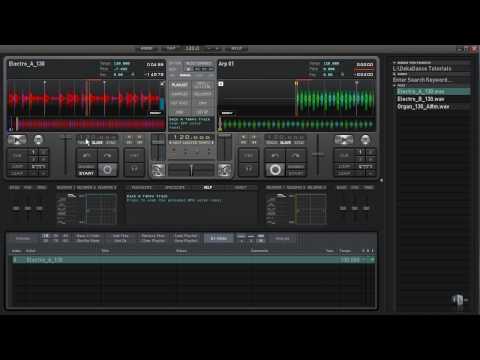Switch to the HELP tab in center panel
The height and width of the screenshot is (360, 480).
pos(208,188)
